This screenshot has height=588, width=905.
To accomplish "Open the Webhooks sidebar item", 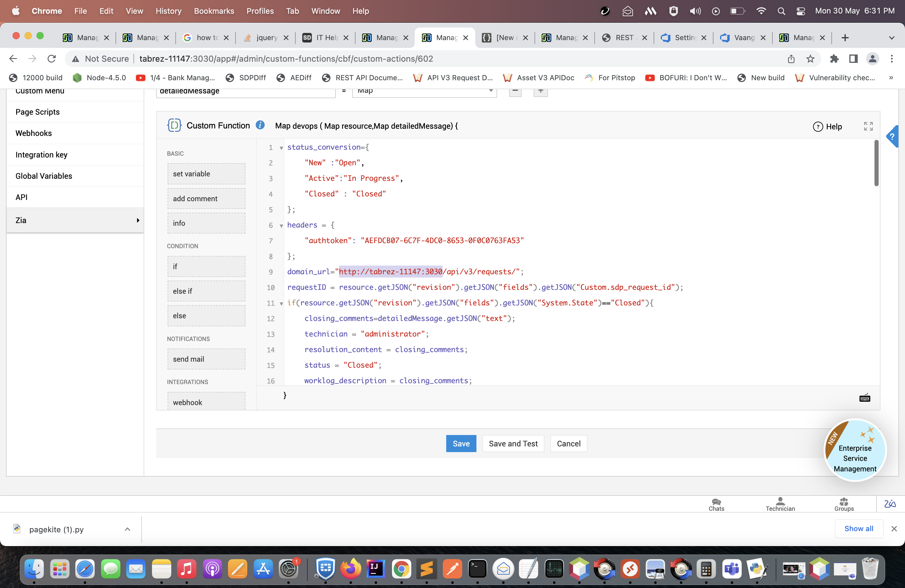I will coord(34,133).
